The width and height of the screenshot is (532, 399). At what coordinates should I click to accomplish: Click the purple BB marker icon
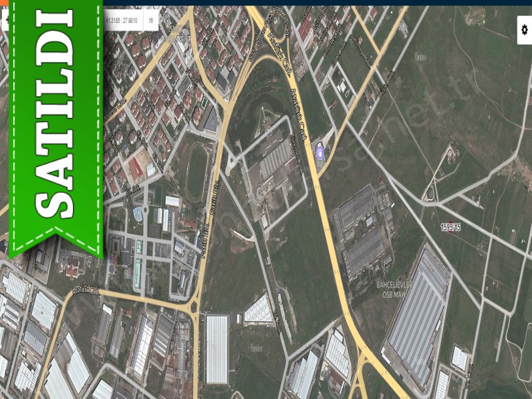click(320, 153)
